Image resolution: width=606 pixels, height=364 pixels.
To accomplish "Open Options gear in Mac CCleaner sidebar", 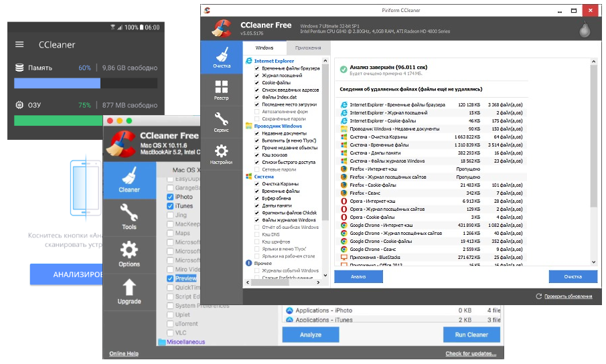I will 129,254.
